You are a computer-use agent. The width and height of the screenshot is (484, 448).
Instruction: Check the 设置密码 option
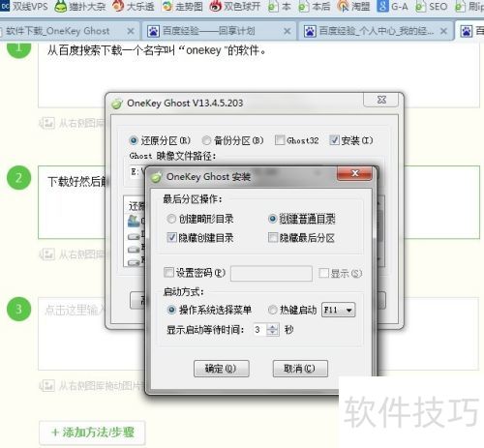[168, 273]
